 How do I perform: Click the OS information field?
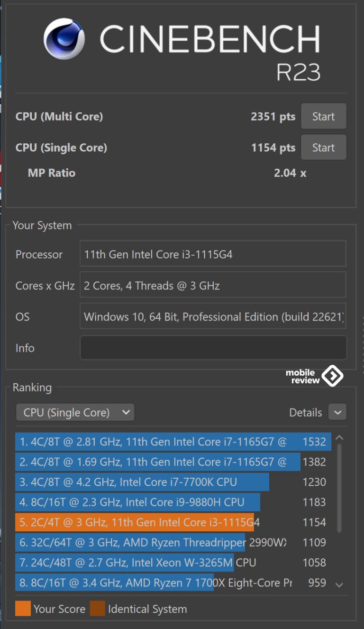(x=213, y=316)
